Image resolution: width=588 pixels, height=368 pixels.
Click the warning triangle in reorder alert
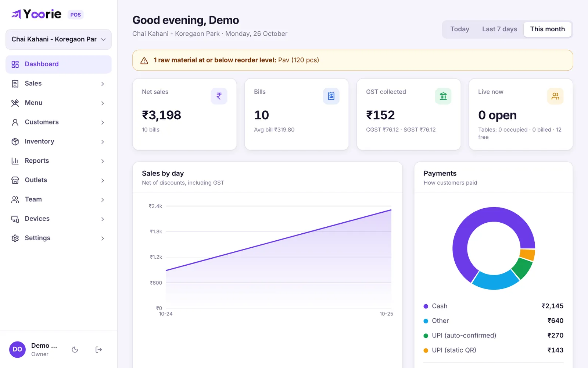pyautogui.click(x=144, y=61)
